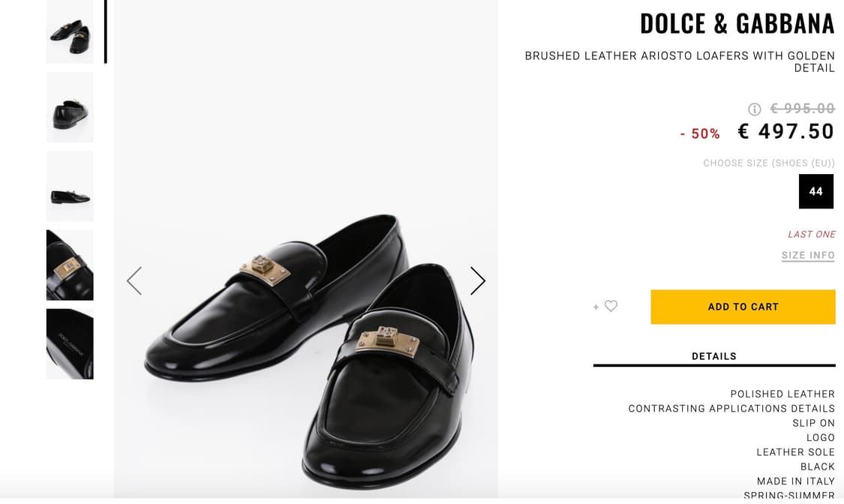Image resolution: width=844 pixels, height=504 pixels.
Task: Open the price information icon
Action: [x=757, y=108]
